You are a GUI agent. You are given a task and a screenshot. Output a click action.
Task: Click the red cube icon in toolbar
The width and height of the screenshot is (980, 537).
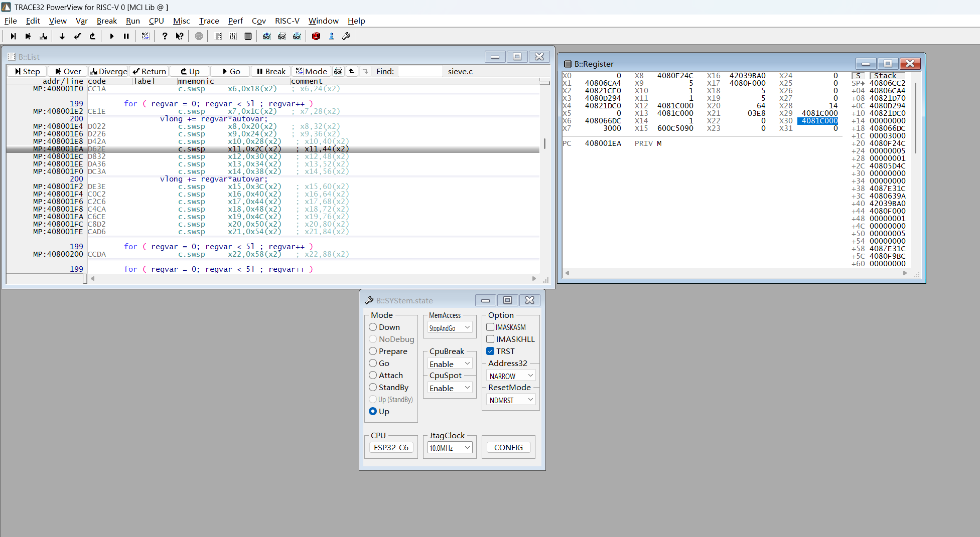316,36
